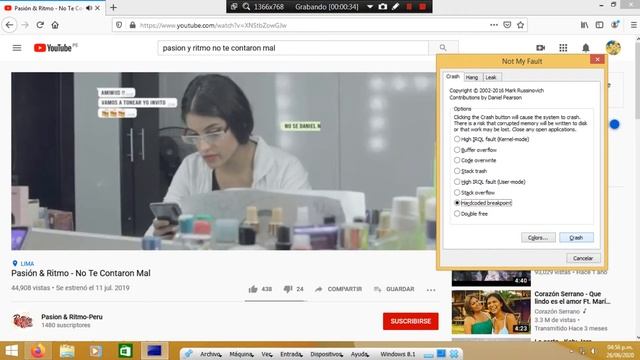The image size is (640, 360).
Task: Select Stack trash crash option
Action: click(x=470, y=171)
